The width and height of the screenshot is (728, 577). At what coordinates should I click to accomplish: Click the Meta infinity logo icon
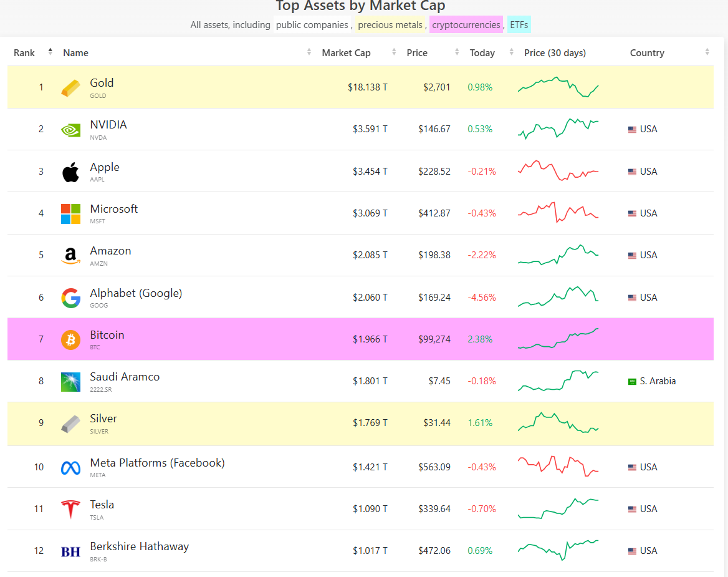point(70,468)
